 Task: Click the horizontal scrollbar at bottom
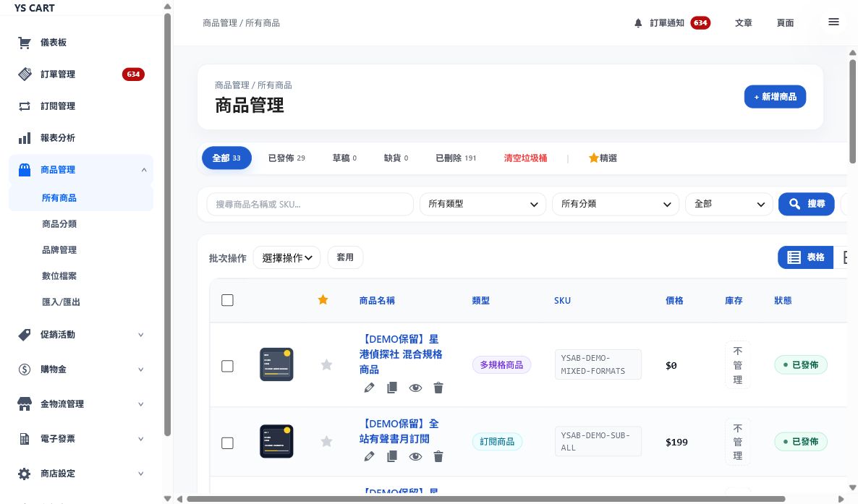[x=486, y=499]
